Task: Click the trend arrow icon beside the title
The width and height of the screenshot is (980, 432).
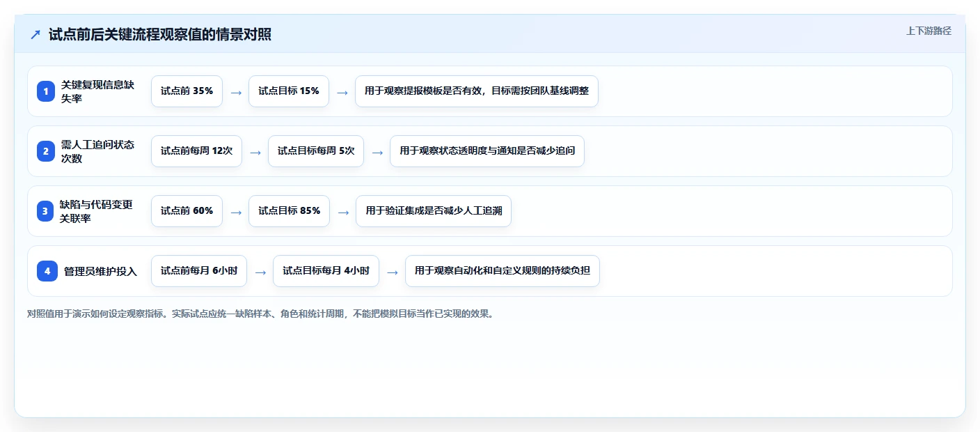Action: pos(35,35)
